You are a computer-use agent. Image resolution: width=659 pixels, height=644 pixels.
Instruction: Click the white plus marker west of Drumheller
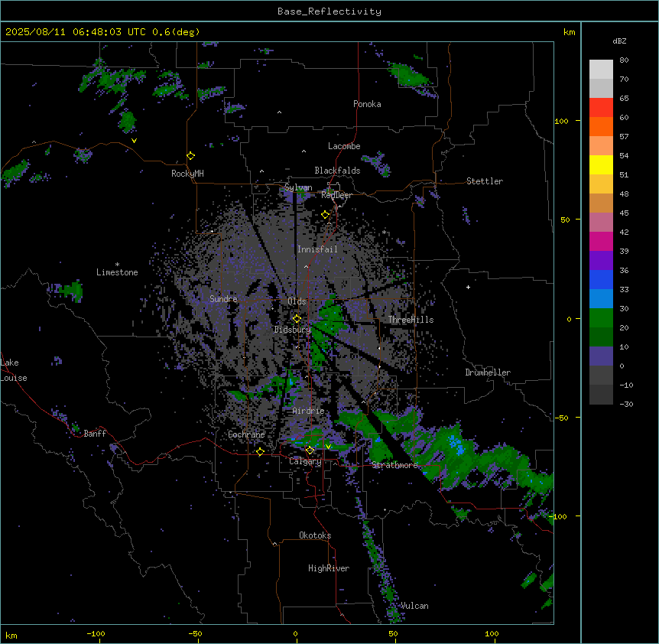coord(468,287)
